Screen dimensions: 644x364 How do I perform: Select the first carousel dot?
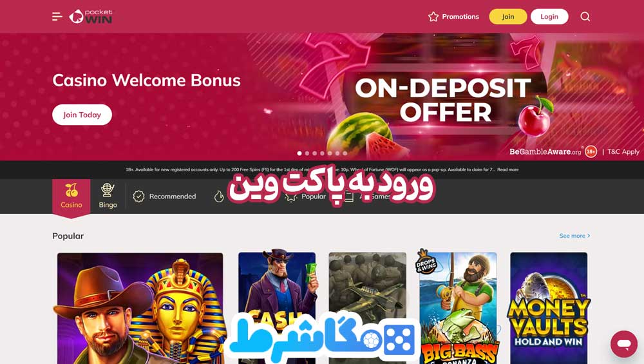(x=299, y=153)
